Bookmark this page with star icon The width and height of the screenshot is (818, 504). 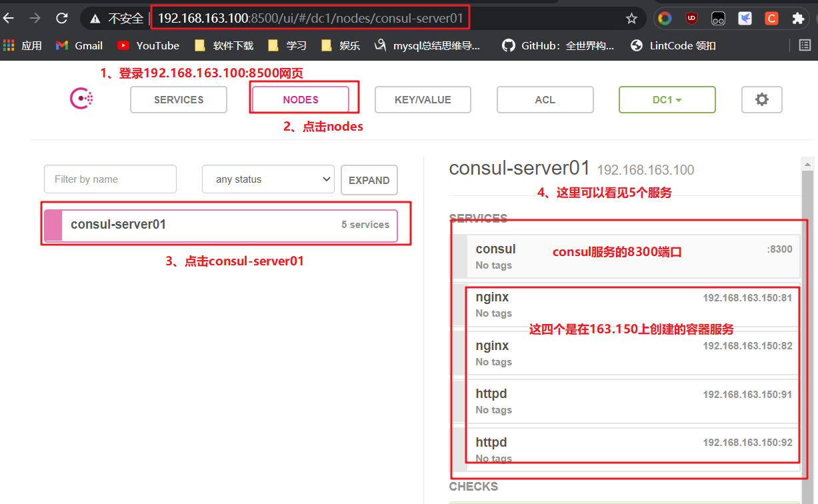pyautogui.click(x=631, y=19)
